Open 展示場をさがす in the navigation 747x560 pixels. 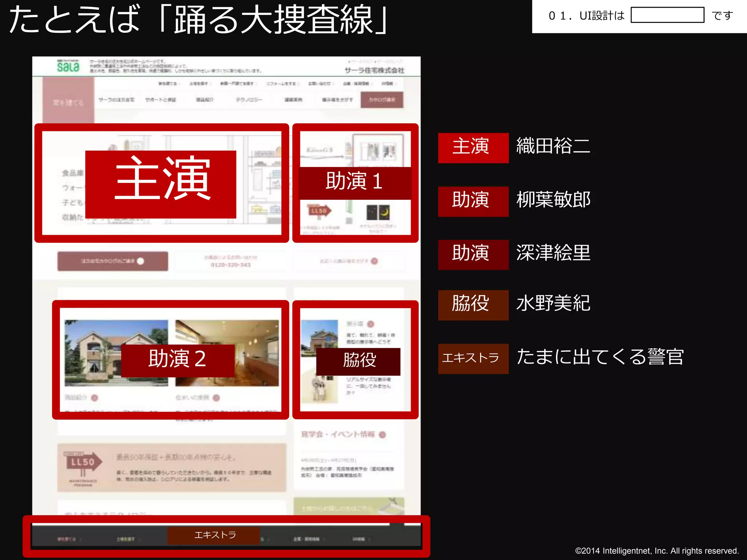coord(337,100)
